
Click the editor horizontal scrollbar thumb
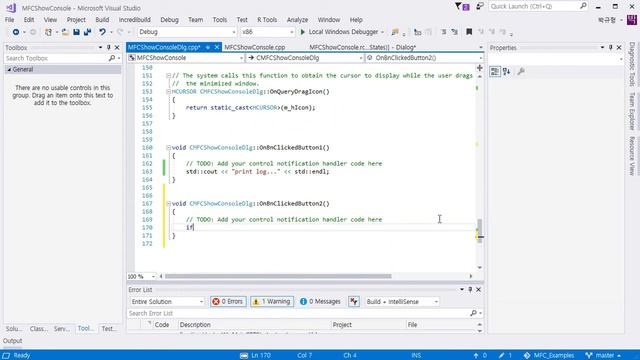coord(278,276)
